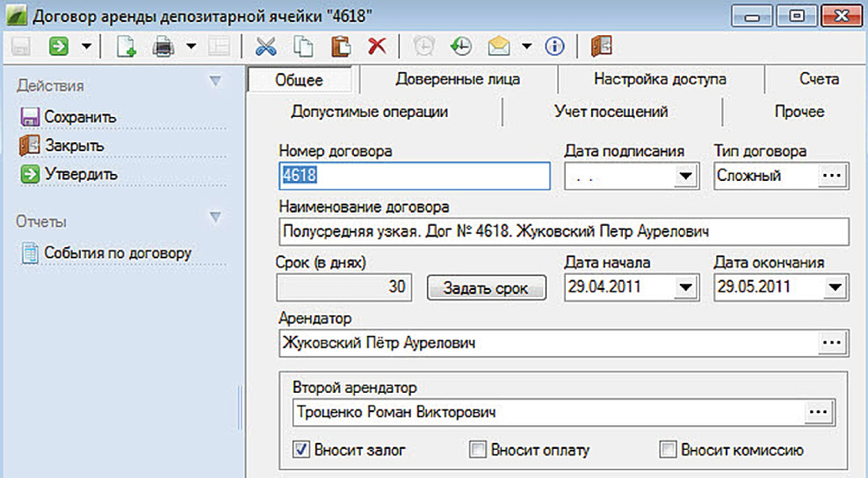Switch to the 'Доверенные лица' tab

[457, 79]
